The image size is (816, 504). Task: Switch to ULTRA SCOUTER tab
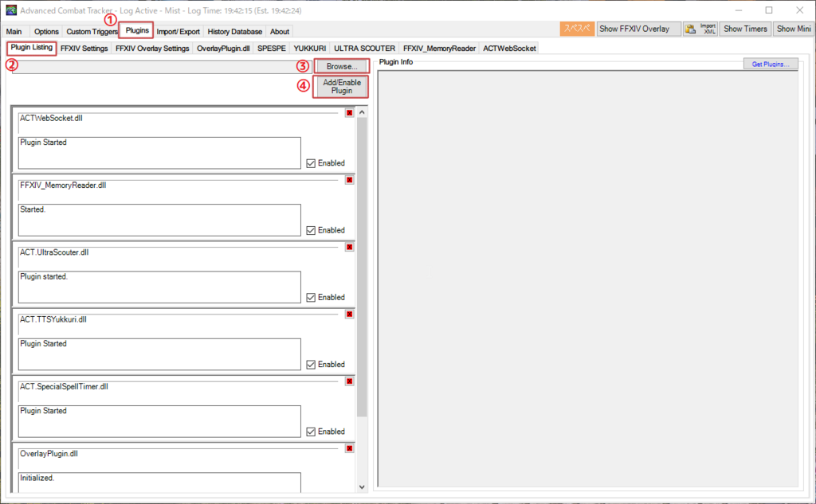[364, 49]
